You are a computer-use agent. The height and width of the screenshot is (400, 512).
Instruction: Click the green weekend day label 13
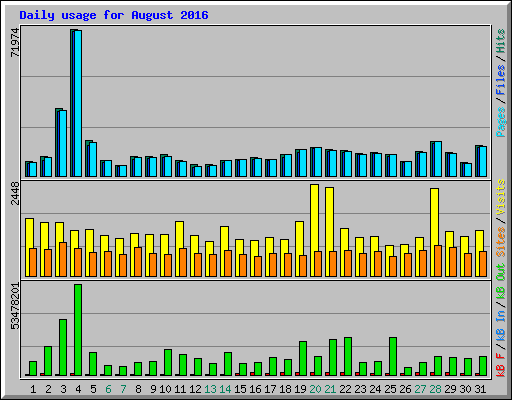point(210,389)
